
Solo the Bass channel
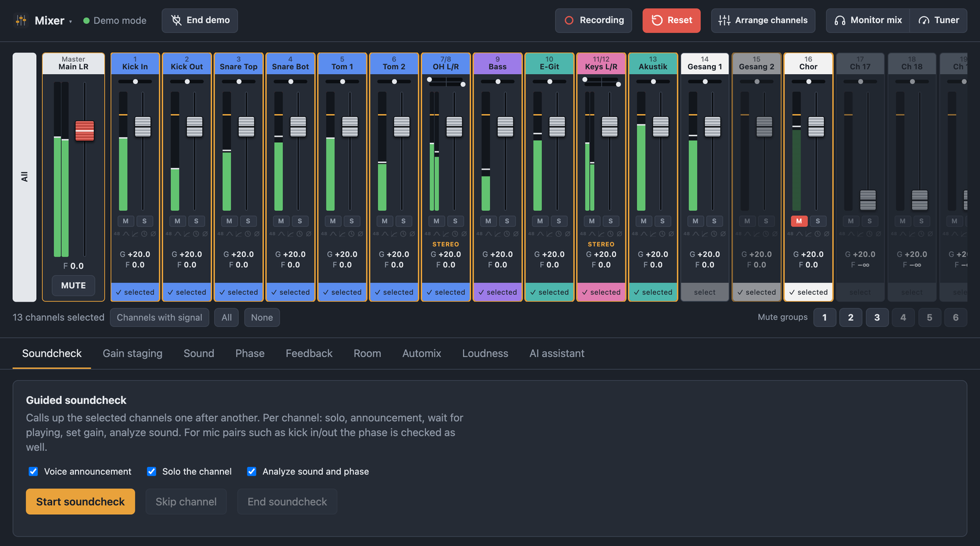coord(507,221)
